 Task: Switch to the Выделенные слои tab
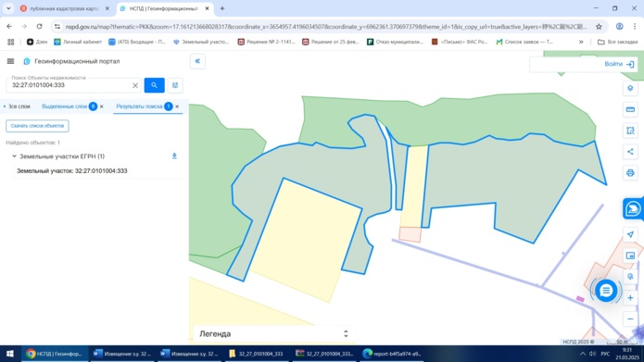point(65,106)
